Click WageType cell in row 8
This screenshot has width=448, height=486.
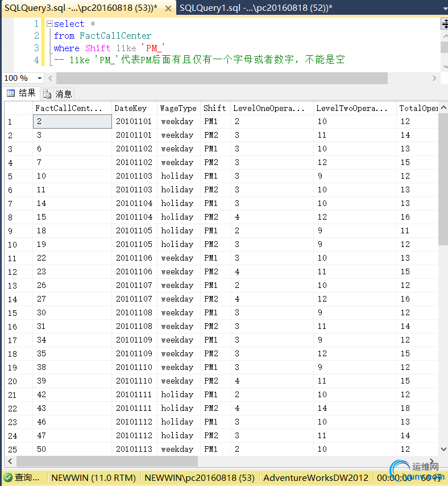coord(179,217)
